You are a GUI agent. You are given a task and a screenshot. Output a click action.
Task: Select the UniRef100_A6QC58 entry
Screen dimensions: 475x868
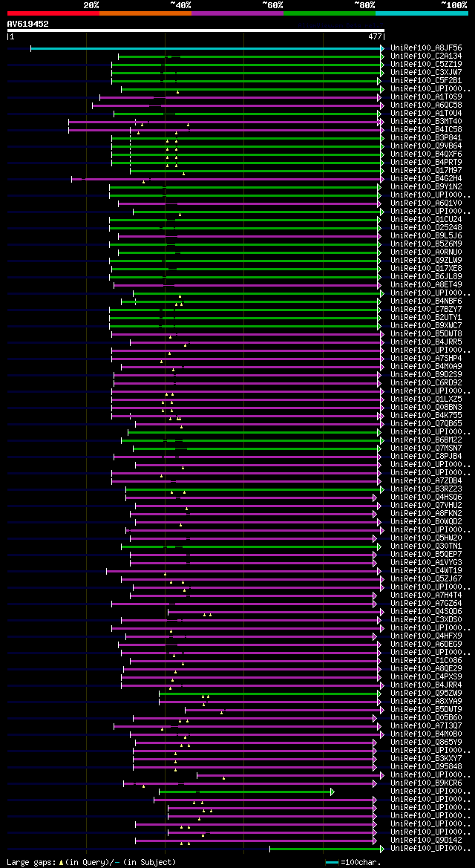point(426,105)
